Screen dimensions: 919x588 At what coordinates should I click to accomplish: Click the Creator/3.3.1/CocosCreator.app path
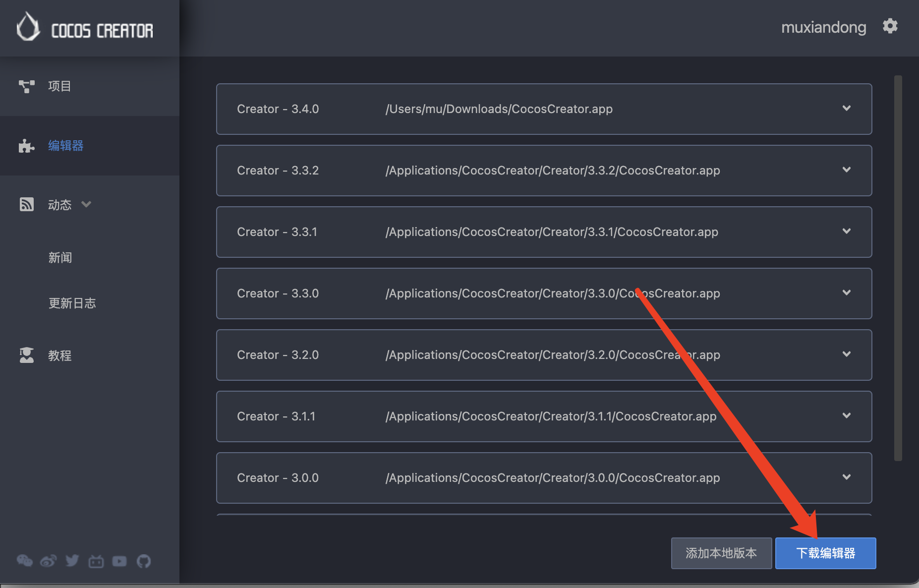tap(552, 232)
